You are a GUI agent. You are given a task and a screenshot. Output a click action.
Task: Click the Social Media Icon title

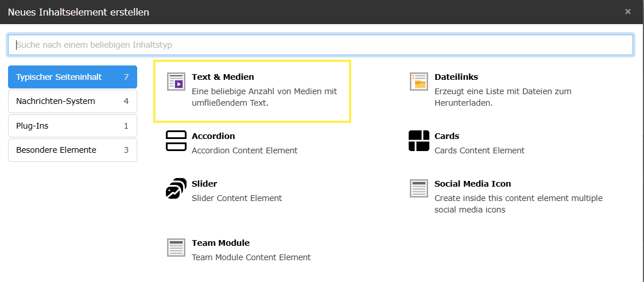pyautogui.click(x=472, y=184)
